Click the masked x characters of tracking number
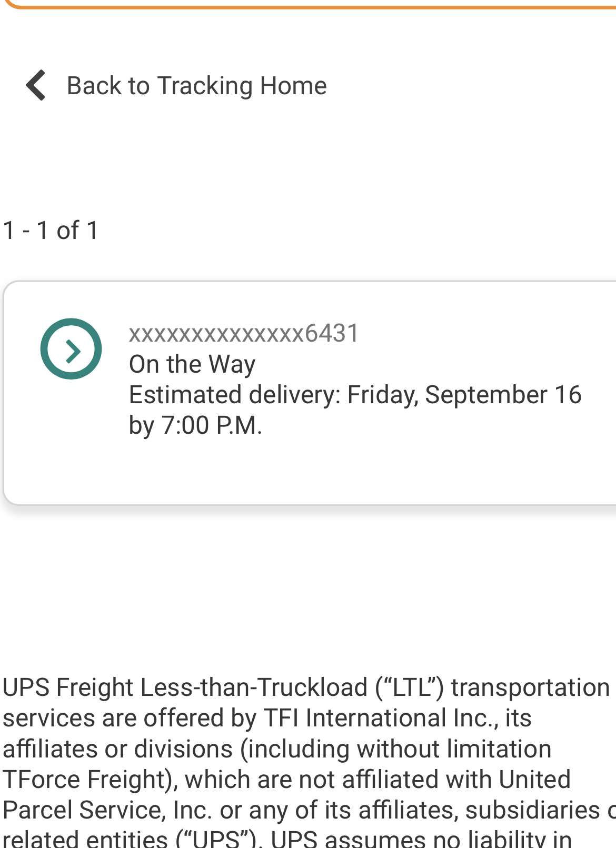Image resolution: width=616 pixels, height=848 pixels. tap(216, 334)
